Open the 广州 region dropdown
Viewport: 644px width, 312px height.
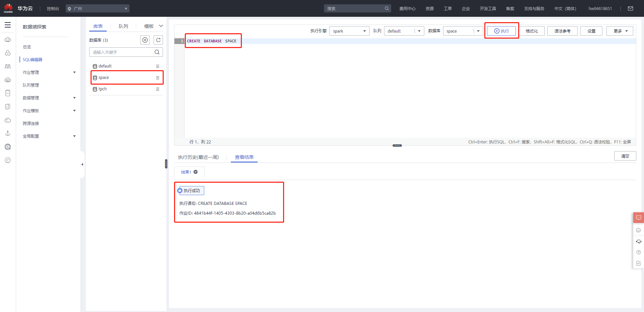point(98,8)
